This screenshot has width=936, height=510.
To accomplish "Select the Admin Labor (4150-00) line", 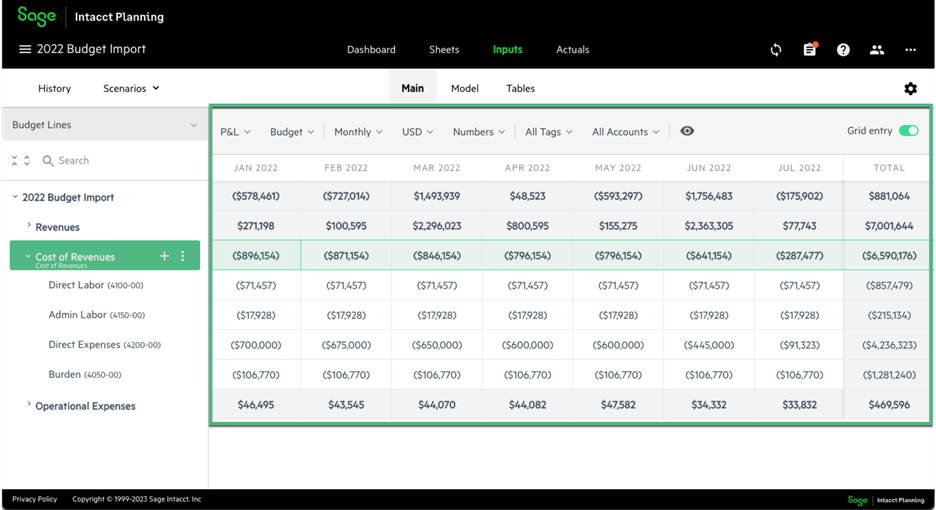I will 96,315.
